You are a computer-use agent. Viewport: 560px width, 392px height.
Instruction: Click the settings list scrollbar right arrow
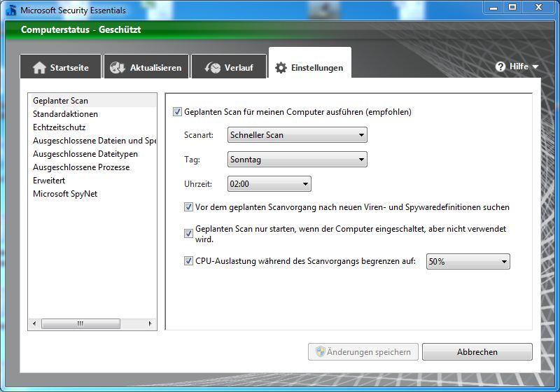(150, 323)
